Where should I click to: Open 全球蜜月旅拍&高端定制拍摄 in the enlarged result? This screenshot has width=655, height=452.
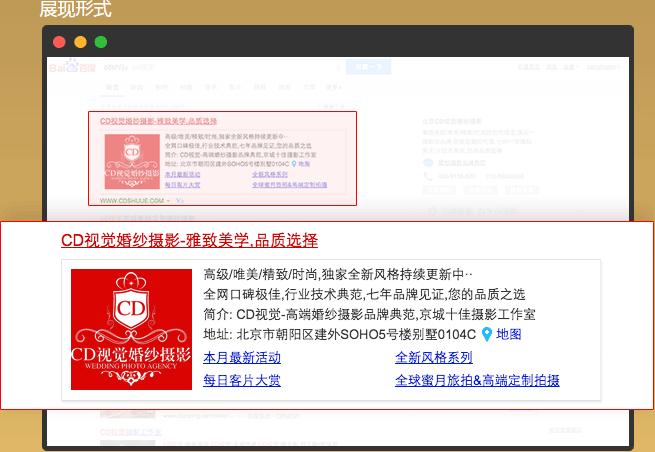477,380
